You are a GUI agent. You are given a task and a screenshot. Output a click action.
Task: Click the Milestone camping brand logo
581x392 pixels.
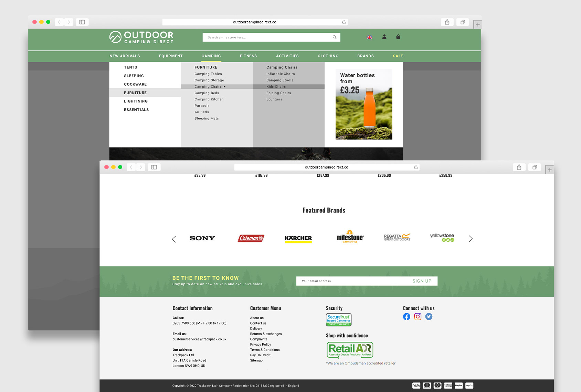pos(350,237)
